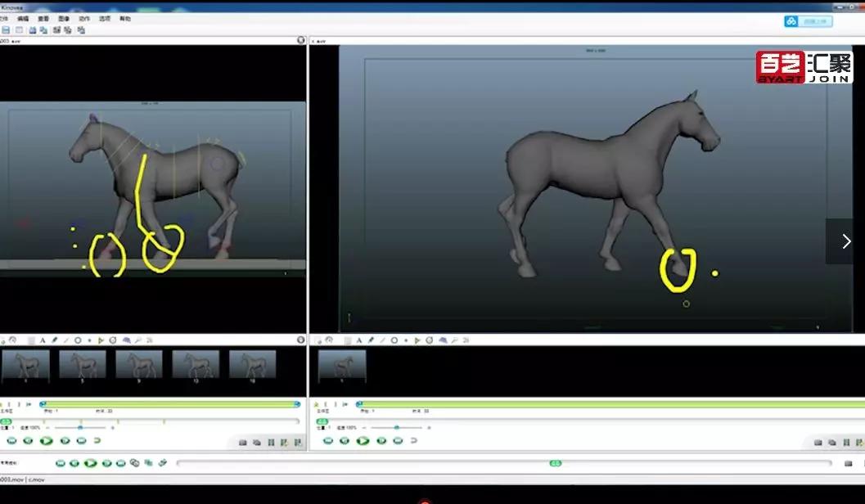865x504 pixels.
Task: Open the 图像 (Image) menu
Action: pos(64,19)
